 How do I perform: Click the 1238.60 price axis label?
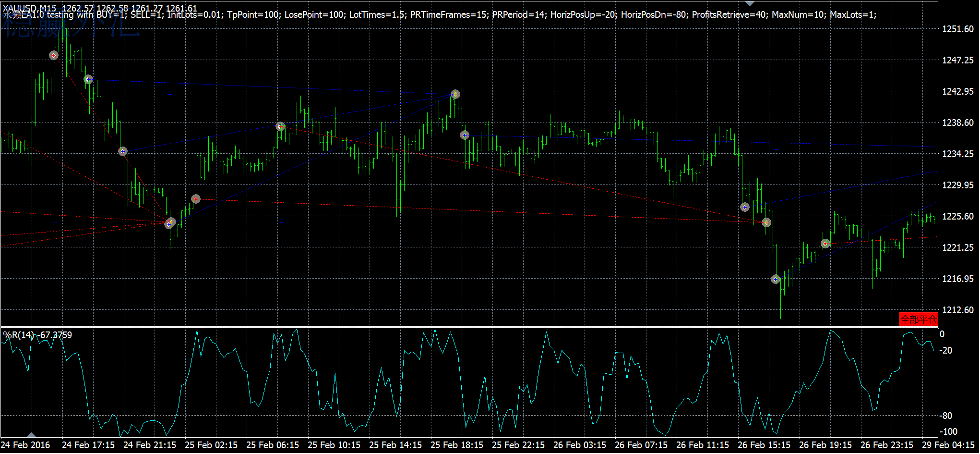coord(958,123)
